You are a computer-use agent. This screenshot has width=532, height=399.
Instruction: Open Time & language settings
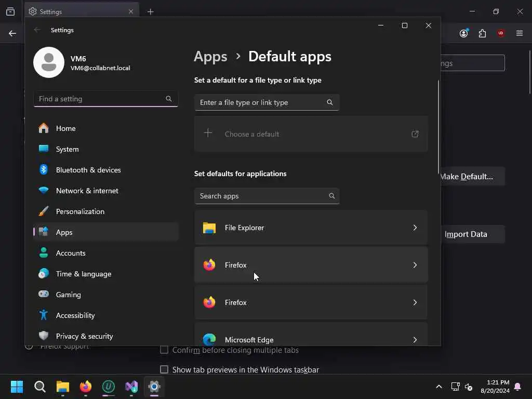click(x=106, y=273)
